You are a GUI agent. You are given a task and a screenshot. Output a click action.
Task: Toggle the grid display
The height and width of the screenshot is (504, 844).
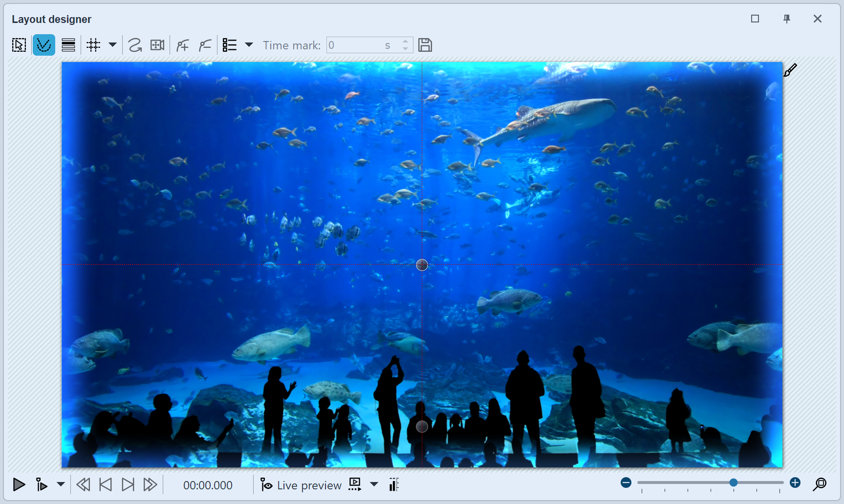point(93,44)
